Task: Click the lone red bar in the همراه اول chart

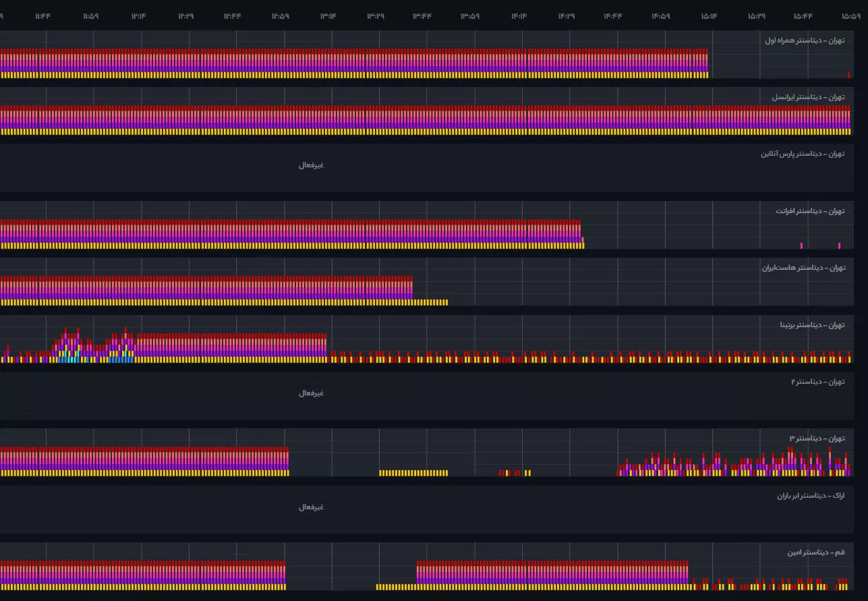Action: 848,75
